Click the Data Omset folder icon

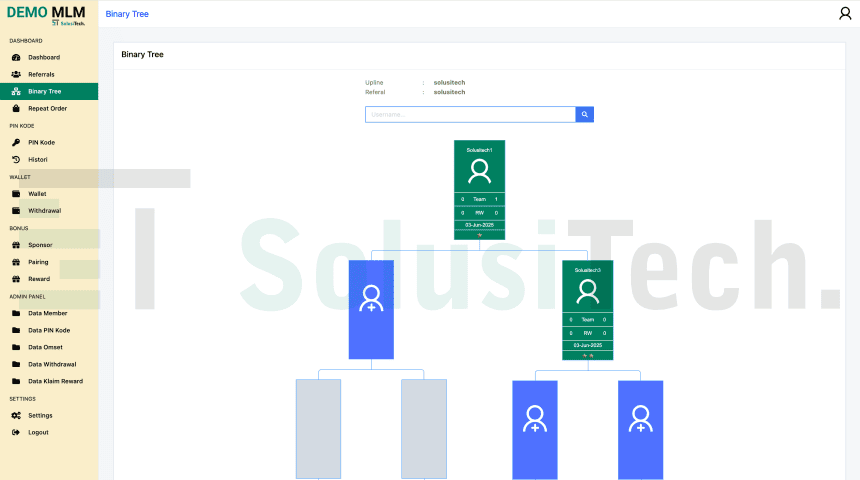(16, 347)
